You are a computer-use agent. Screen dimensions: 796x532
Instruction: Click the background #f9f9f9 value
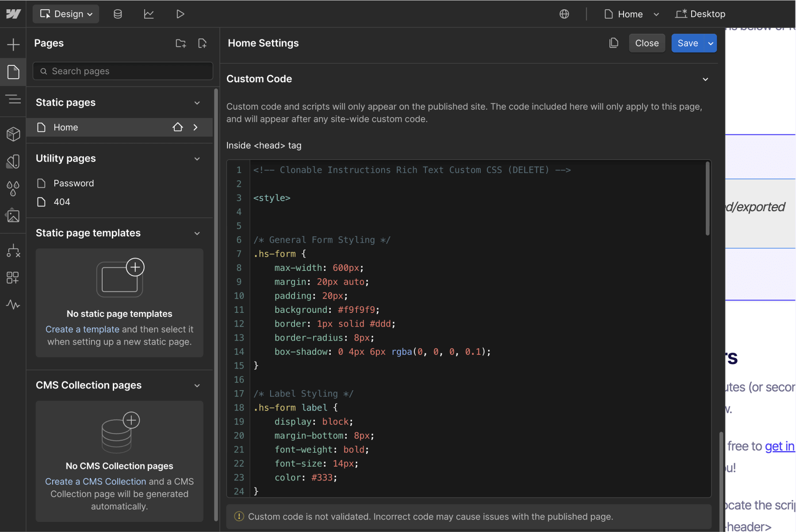point(356,310)
